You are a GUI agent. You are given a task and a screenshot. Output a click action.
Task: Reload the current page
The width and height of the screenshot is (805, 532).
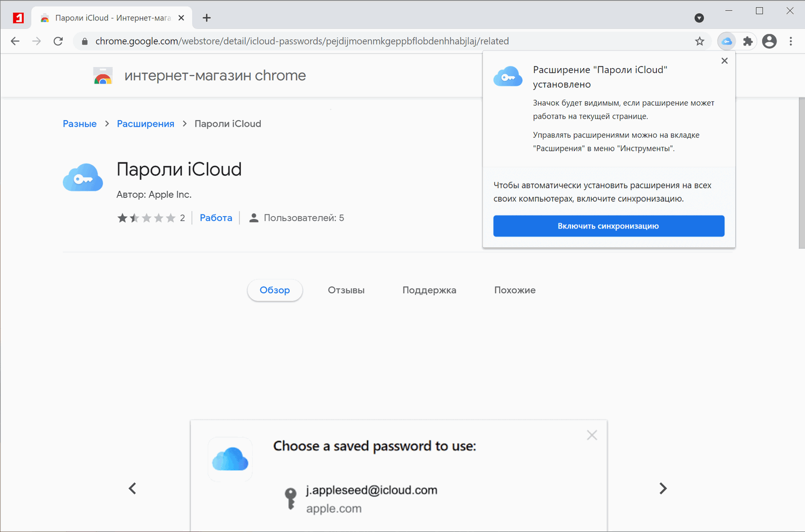58,41
